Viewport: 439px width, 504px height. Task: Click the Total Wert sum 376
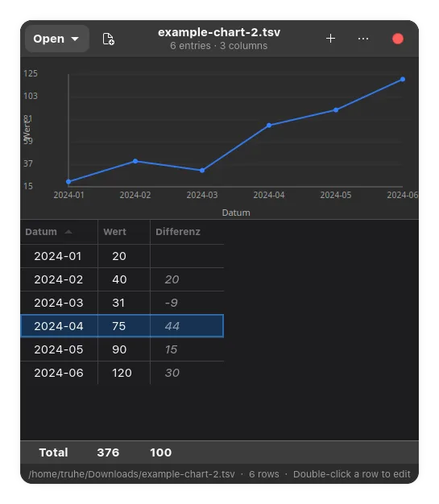pos(108,452)
